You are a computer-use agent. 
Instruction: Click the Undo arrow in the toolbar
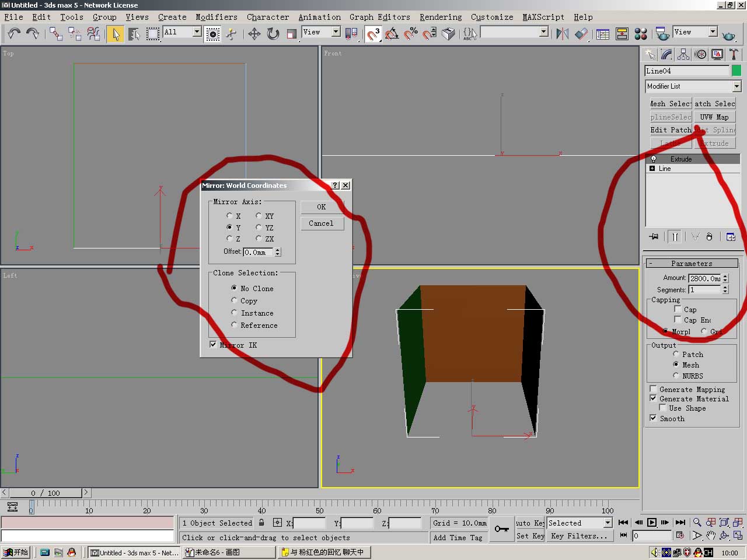(14, 34)
